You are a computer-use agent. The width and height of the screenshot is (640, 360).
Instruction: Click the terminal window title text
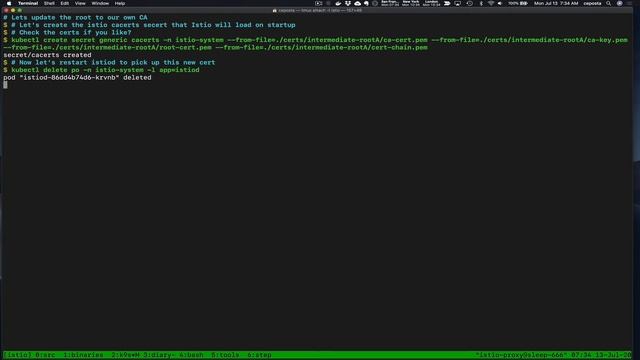(320, 10)
